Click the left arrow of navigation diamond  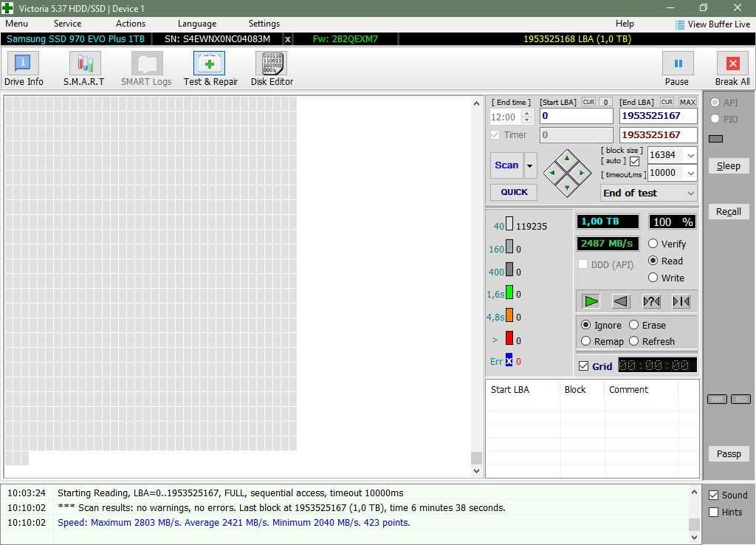click(x=552, y=173)
